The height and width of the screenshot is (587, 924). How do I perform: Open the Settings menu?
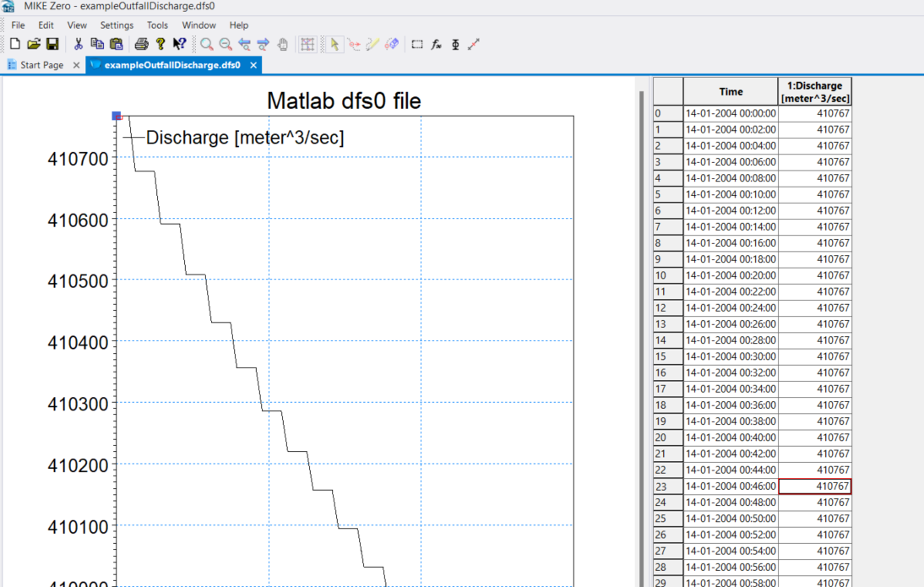pos(117,25)
